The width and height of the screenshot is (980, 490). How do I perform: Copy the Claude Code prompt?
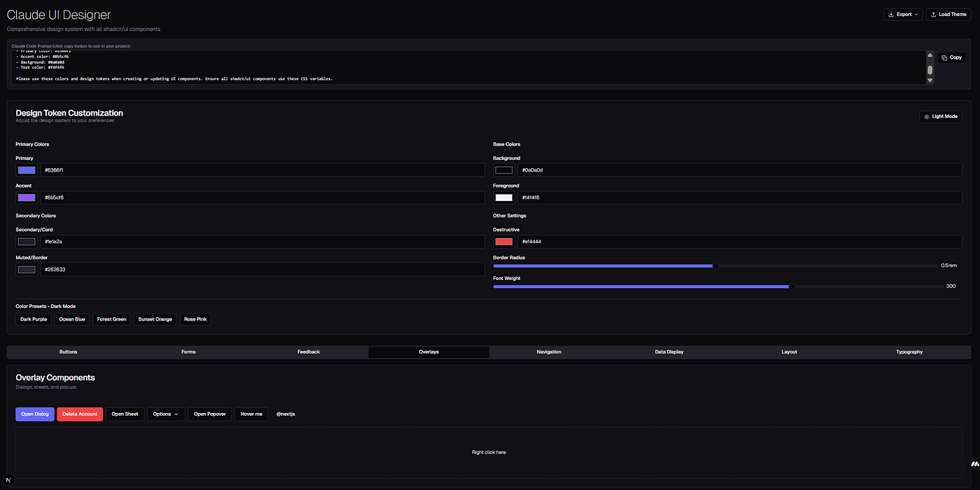point(952,57)
